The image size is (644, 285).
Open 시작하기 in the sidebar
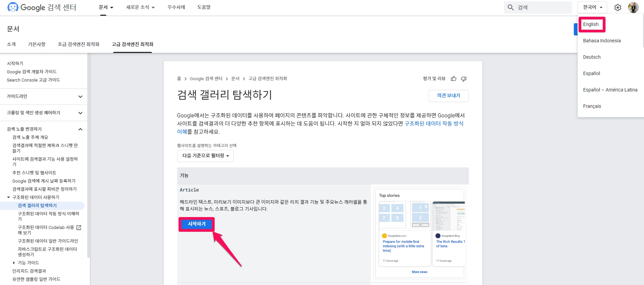point(15,63)
